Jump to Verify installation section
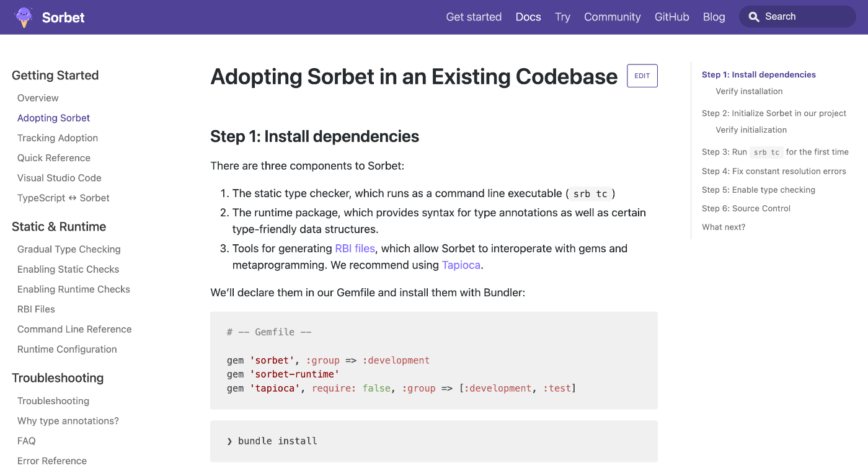 (x=749, y=91)
